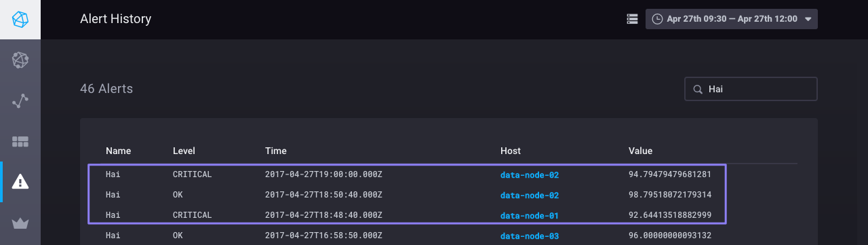
Task: Select the Alerting warning triangle icon
Action: point(20,182)
